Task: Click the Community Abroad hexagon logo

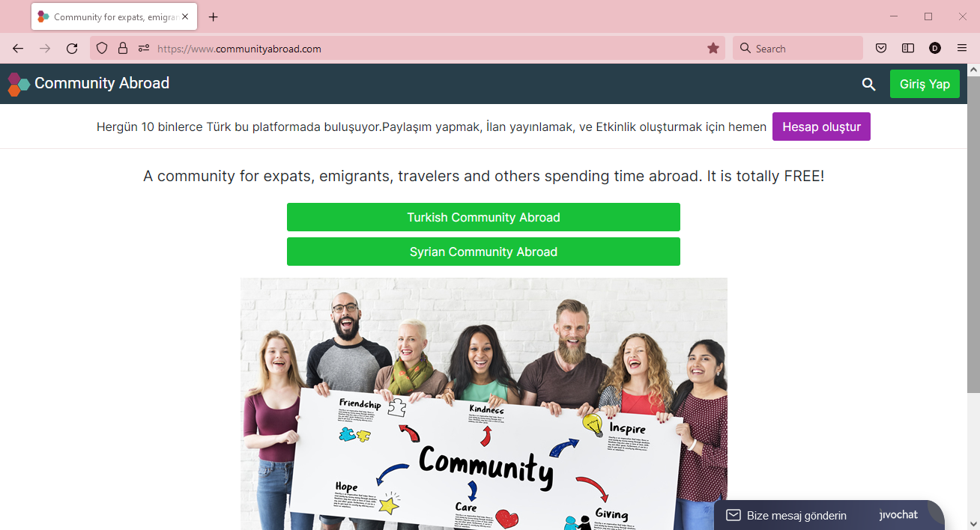Action: pos(19,84)
